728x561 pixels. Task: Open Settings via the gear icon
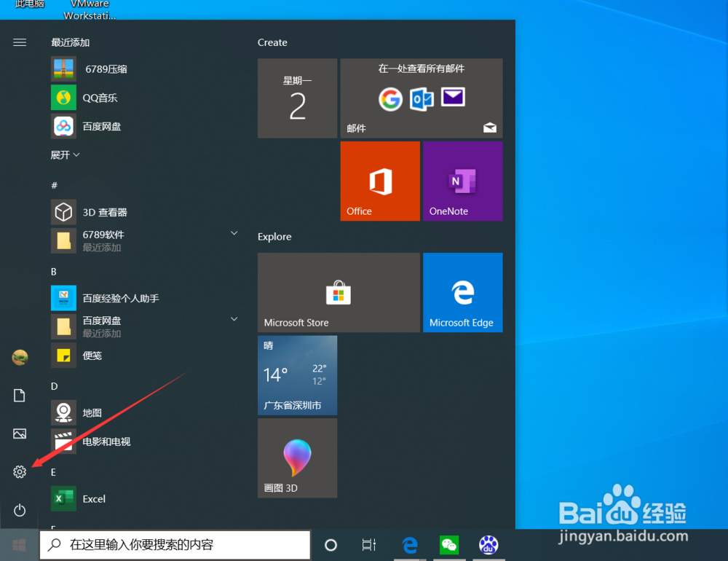[x=20, y=472]
